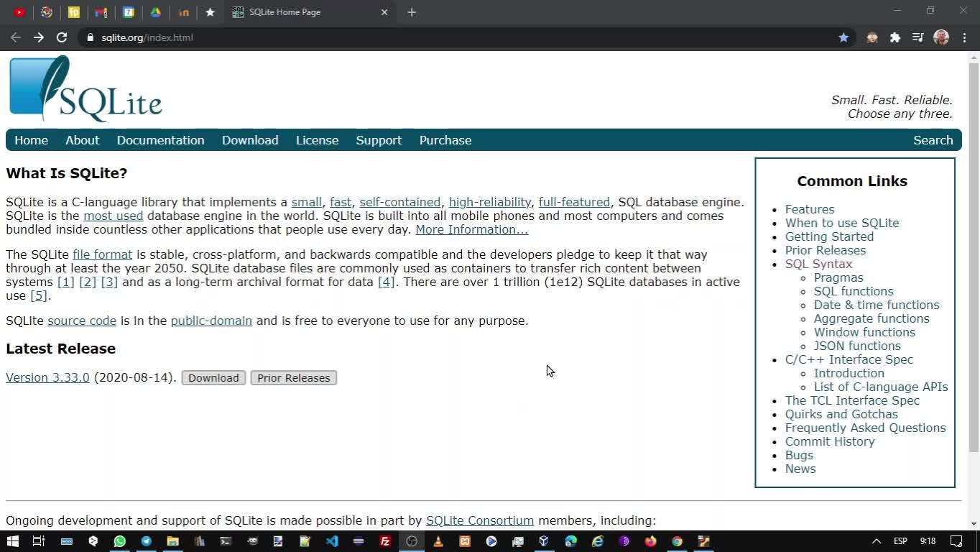Switch to the pinned YouTube tab
Viewport: 980px width, 552px height.
19,12
